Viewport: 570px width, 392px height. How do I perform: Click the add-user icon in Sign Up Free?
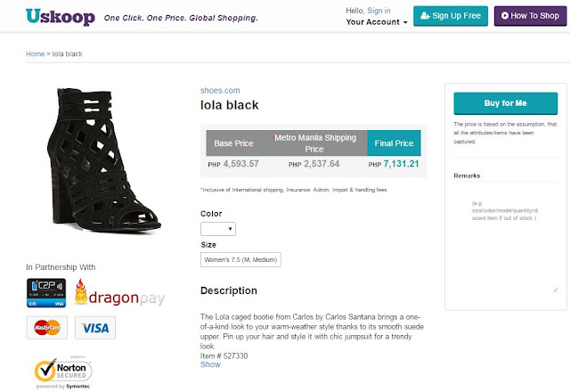(425, 16)
